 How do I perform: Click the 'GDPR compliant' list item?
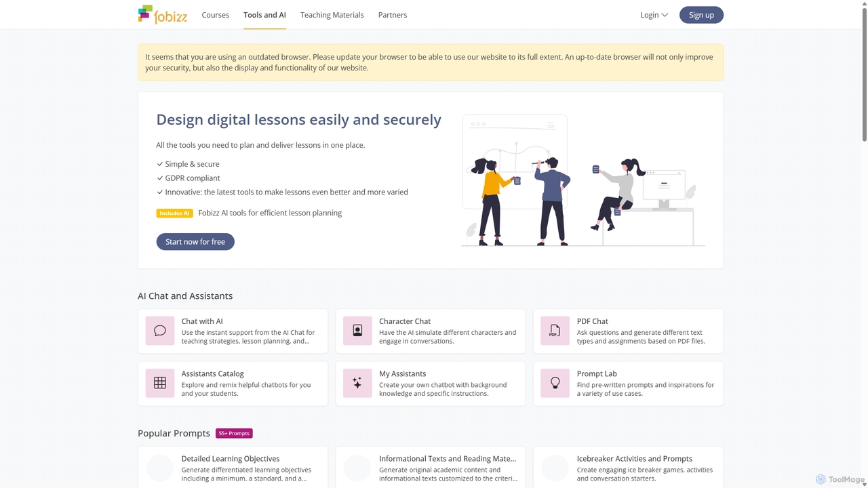[193, 178]
